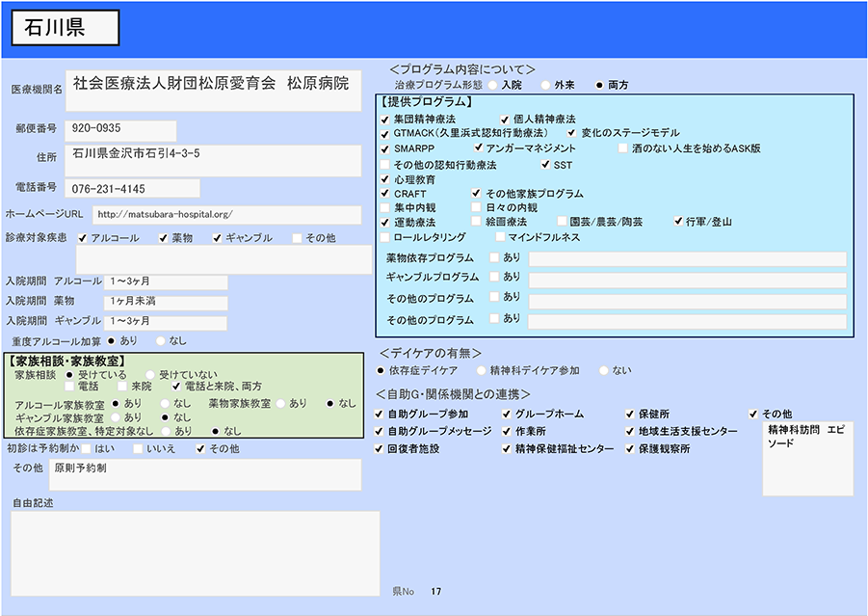
Task: Choose 精神科デイケア参加 radio option
Action: point(482,370)
